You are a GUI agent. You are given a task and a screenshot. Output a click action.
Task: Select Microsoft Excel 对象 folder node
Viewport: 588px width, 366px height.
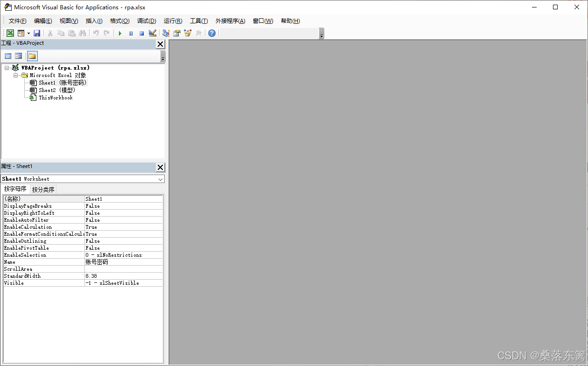point(58,75)
